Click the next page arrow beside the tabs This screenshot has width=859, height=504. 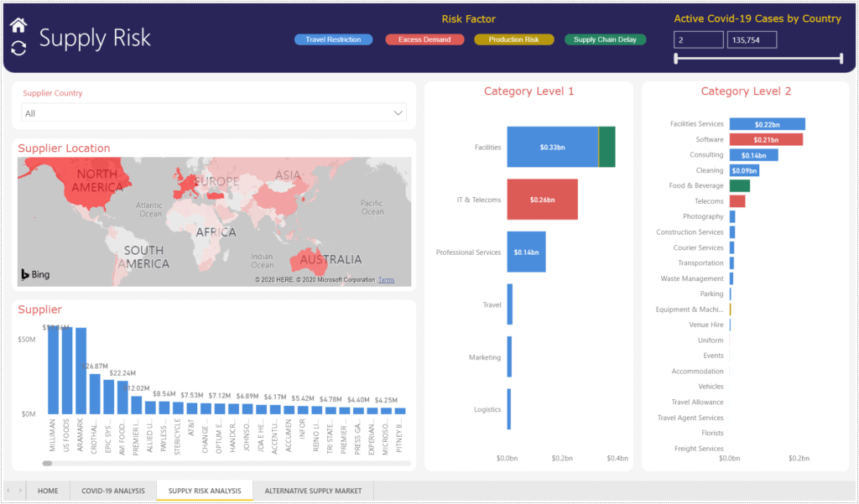click(x=19, y=491)
